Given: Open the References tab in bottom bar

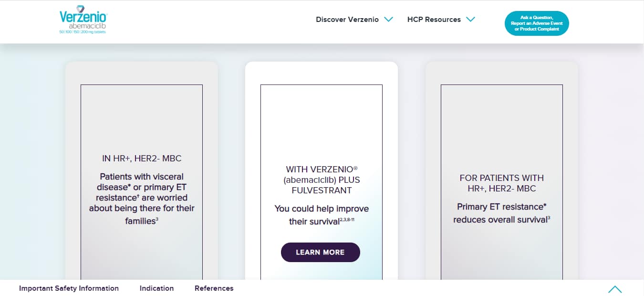Looking at the screenshot, I should (214, 288).
